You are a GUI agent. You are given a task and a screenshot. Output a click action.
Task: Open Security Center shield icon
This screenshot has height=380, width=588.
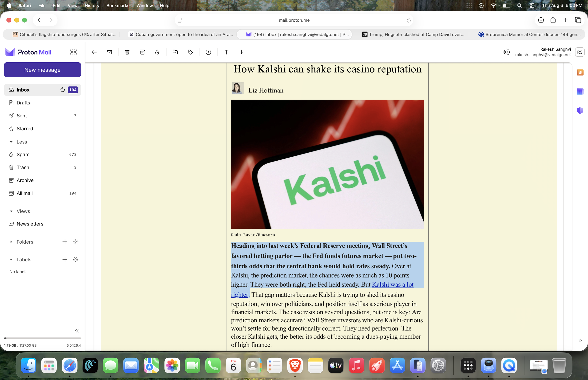(x=580, y=110)
